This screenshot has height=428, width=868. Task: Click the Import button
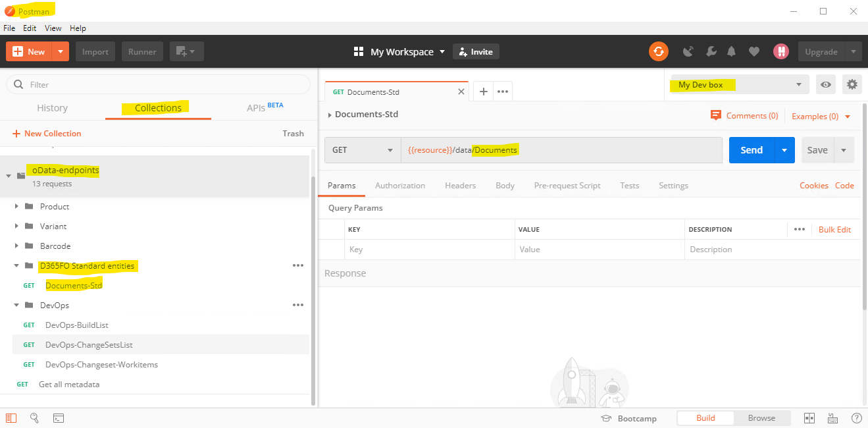point(95,51)
